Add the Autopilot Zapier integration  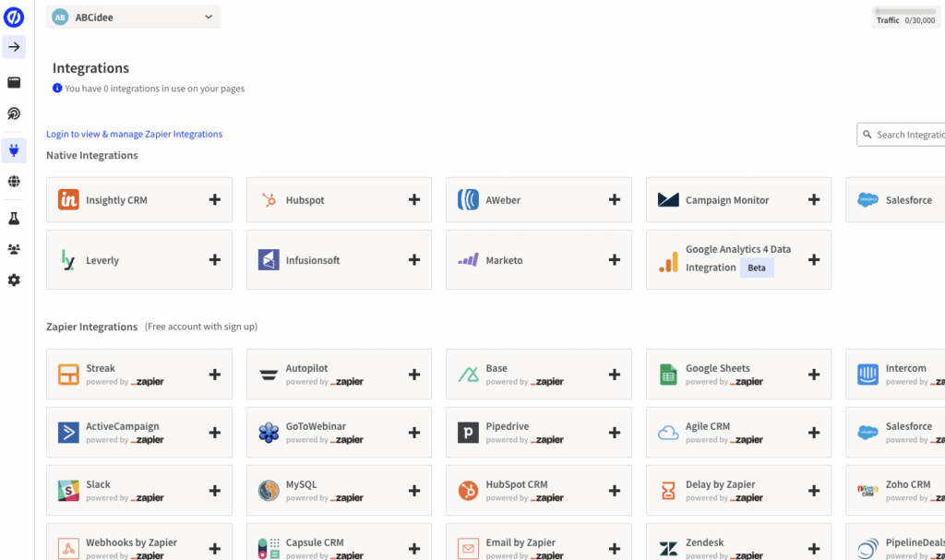(414, 375)
